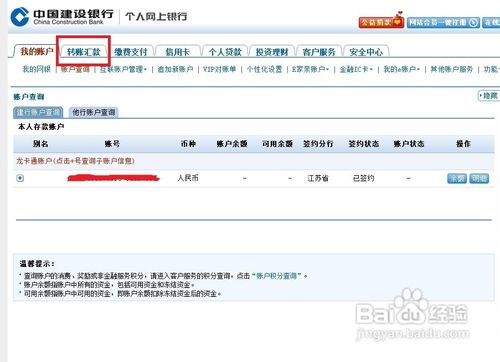The width and height of the screenshot is (500, 362).
Task: Open the 我的账户 main tab
Action: [37, 52]
